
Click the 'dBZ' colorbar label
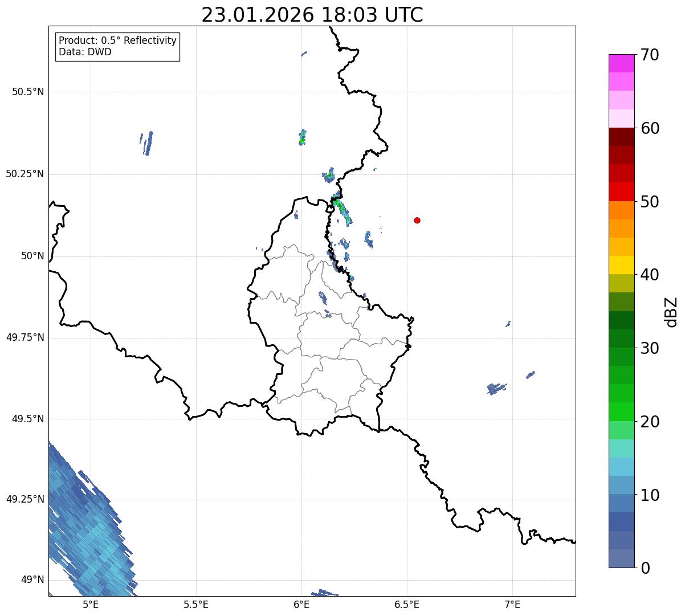click(671, 312)
